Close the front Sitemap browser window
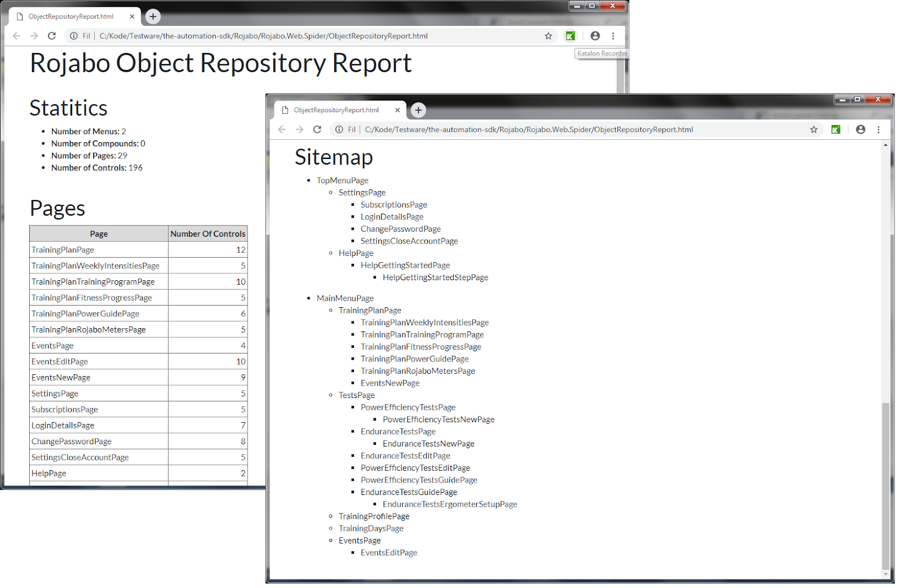Screen dimensions: 902x588 pyautogui.click(x=878, y=99)
